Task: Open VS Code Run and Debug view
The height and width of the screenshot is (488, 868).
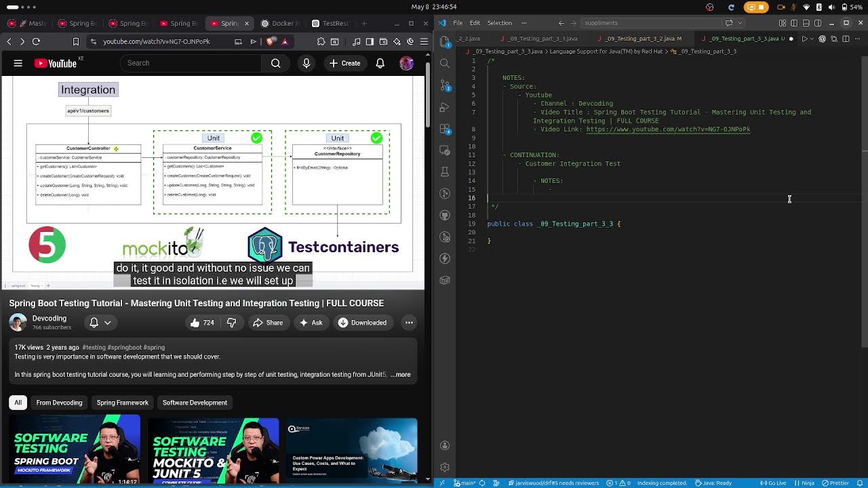Action: pyautogui.click(x=445, y=107)
